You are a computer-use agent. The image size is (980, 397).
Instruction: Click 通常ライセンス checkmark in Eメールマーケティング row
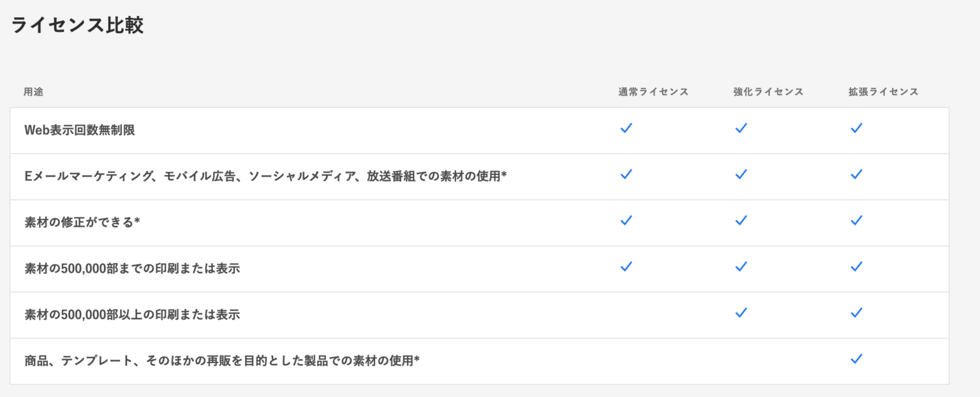pos(626,174)
